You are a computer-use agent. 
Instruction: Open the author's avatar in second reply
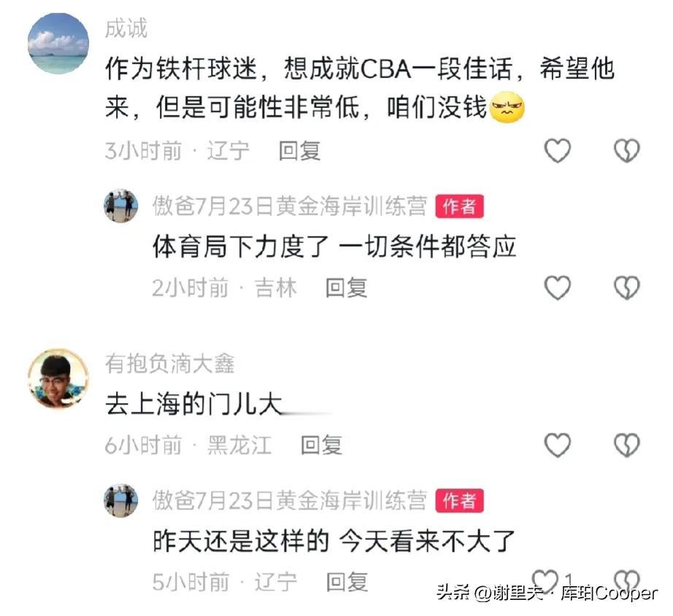[x=121, y=500]
